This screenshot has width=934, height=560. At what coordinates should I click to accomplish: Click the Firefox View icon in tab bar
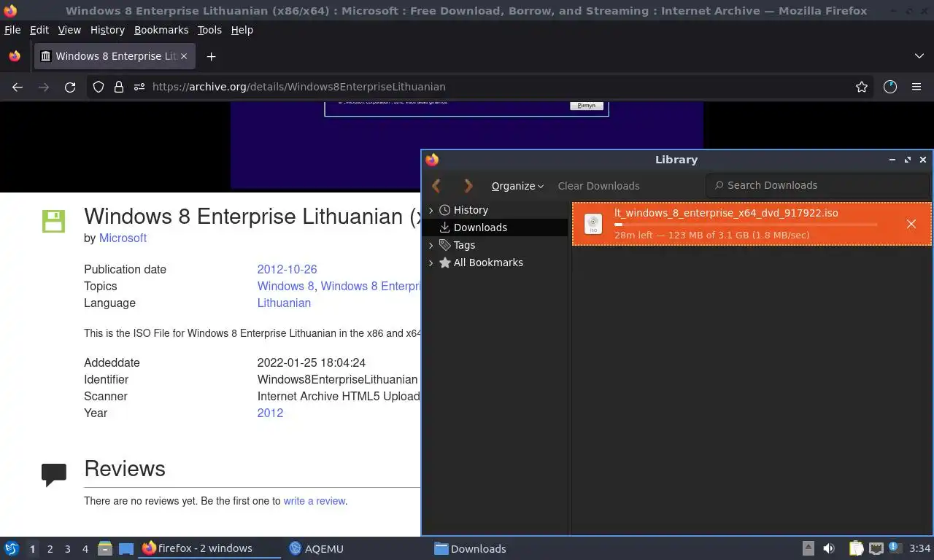tap(15, 56)
